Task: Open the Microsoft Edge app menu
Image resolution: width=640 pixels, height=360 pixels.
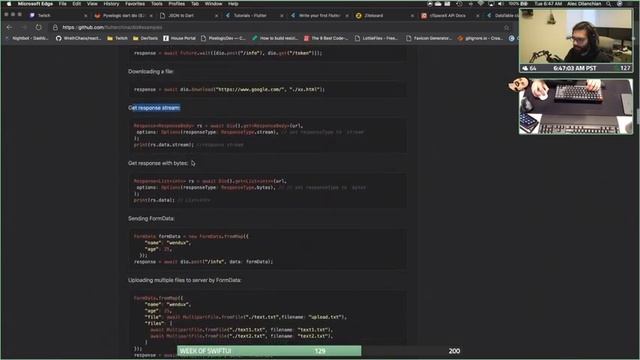Action: pyautogui.click(x=35, y=4)
